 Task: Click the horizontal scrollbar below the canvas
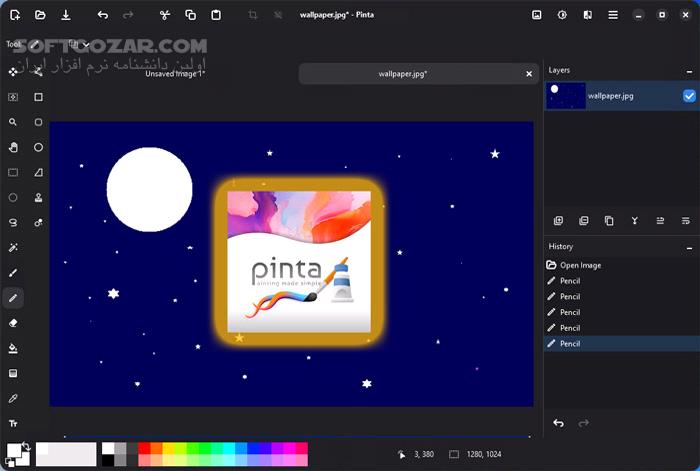297,436
